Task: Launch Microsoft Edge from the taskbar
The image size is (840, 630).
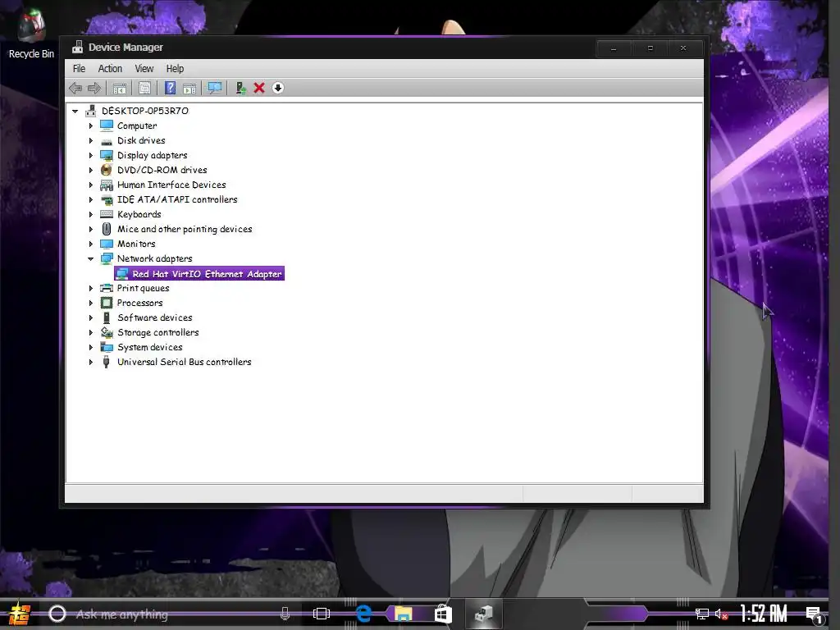Action: 363,614
